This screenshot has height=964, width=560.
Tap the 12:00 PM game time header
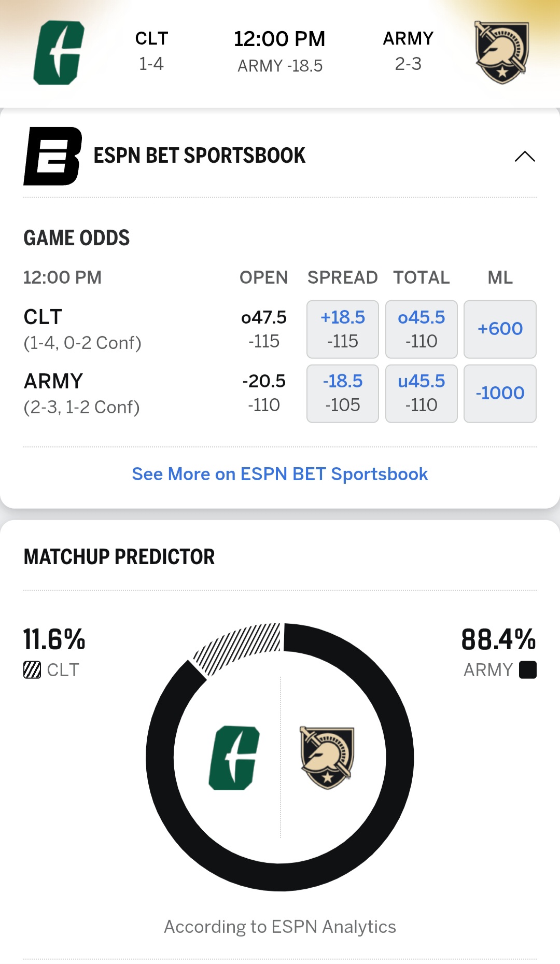[279, 39]
